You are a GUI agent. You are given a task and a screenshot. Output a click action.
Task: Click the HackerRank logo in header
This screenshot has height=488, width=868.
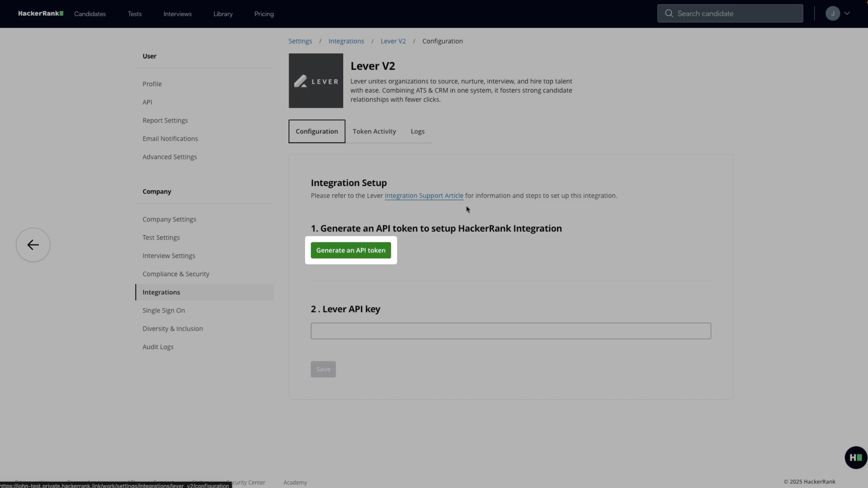point(41,14)
